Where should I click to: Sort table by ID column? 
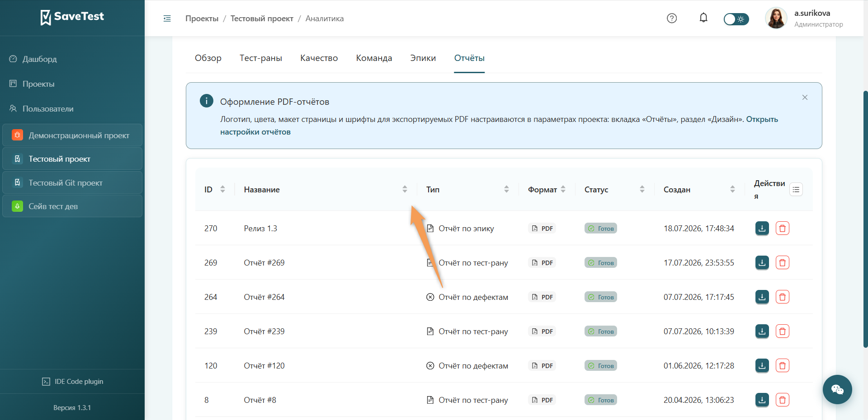click(222, 190)
